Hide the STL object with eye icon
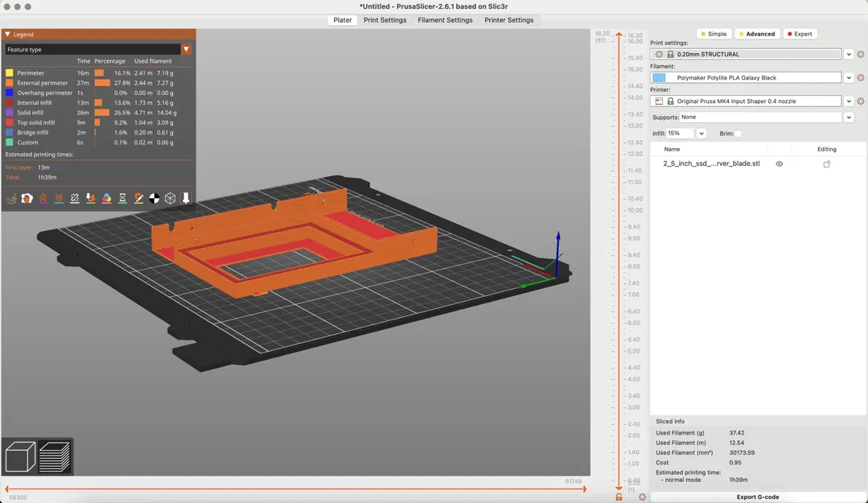This screenshot has height=503, width=868. click(779, 164)
